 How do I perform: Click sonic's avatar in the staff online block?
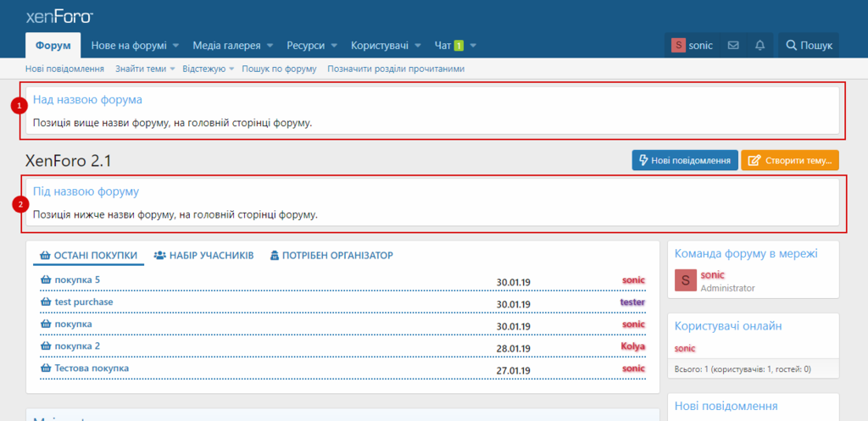tap(685, 280)
